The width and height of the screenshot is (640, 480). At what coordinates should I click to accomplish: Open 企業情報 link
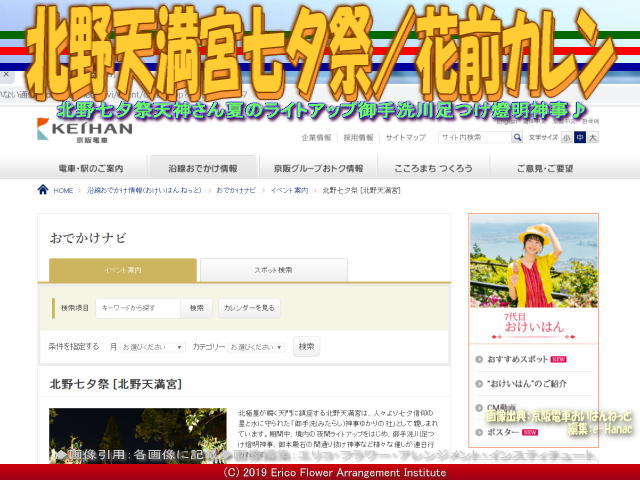tap(316, 138)
